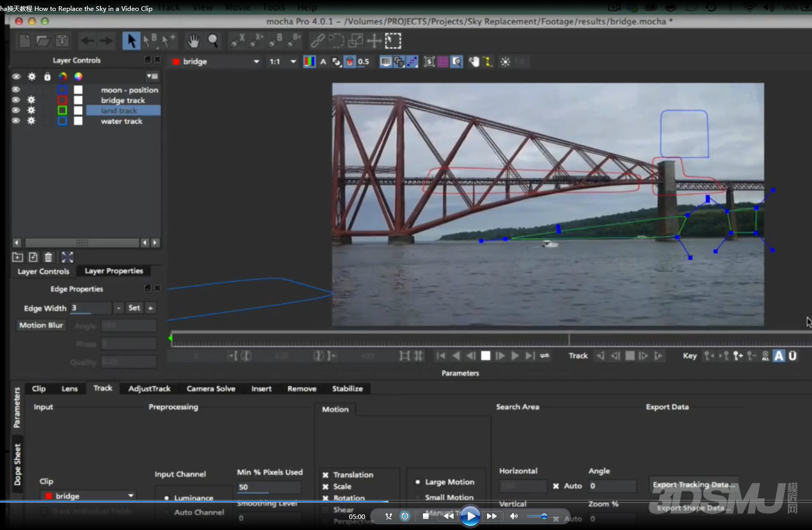The image size is (812, 530).
Task: Select the Move crosshair tool
Action: (x=374, y=41)
